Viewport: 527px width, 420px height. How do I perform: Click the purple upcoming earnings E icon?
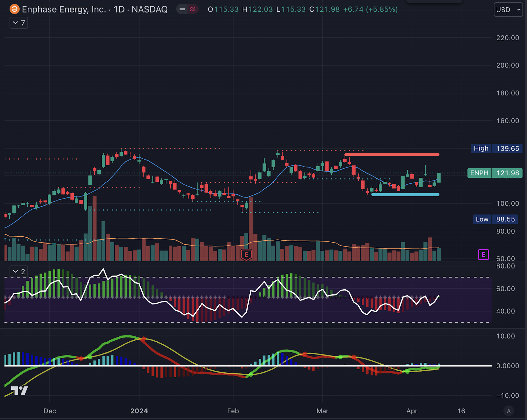point(483,254)
